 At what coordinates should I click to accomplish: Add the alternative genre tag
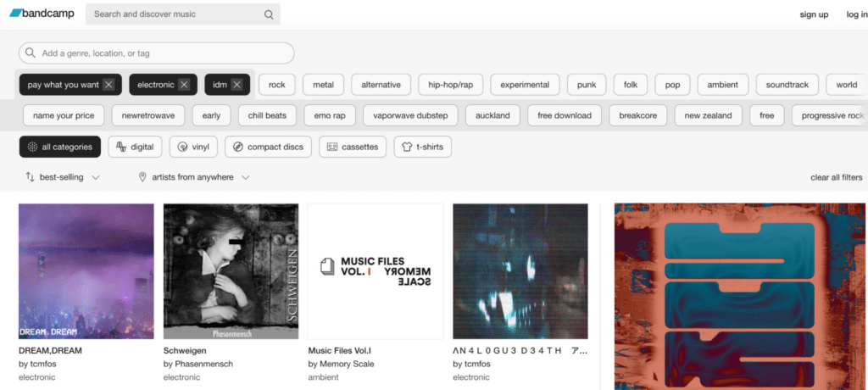(381, 85)
